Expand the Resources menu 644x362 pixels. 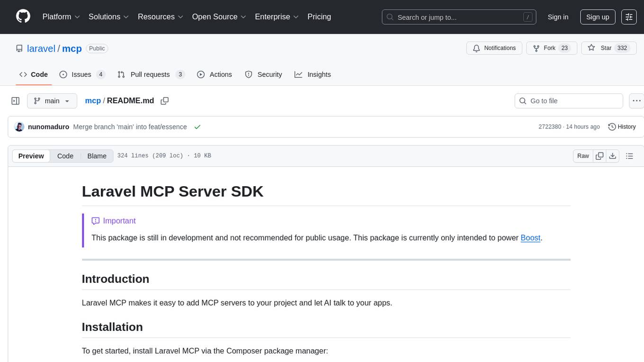click(x=161, y=17)
